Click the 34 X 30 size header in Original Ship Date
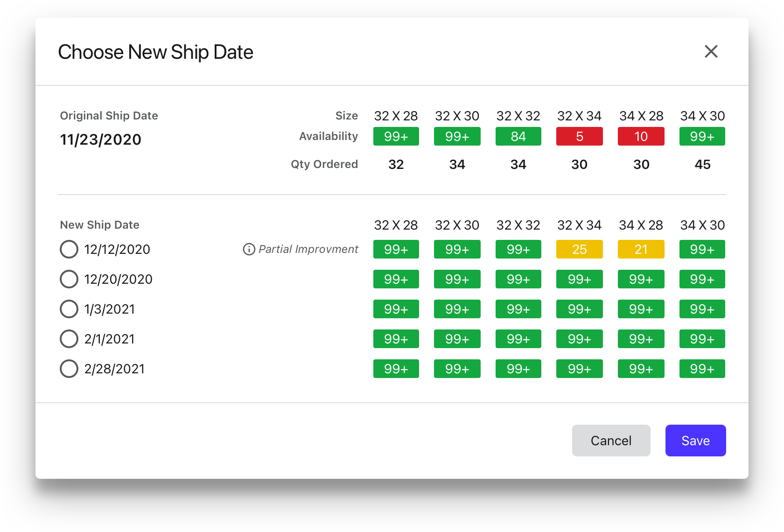 pyautogui.click(x=702, y=116)
